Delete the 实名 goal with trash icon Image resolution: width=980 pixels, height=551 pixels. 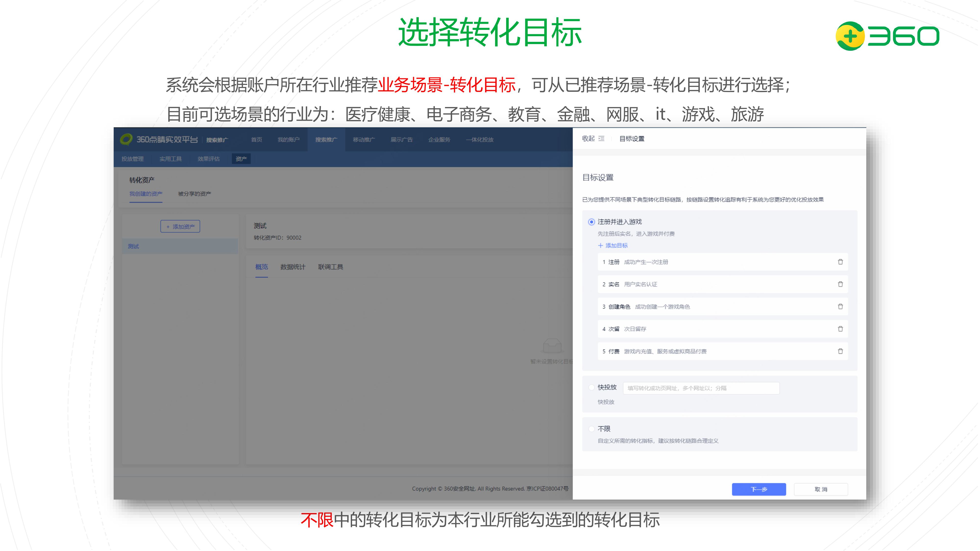[840, 284]
